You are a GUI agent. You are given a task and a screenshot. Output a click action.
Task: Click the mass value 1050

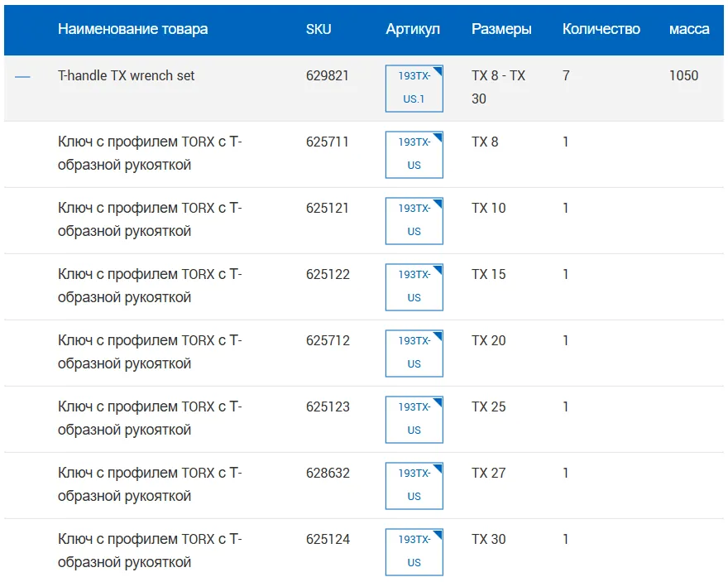coord(683,75)
